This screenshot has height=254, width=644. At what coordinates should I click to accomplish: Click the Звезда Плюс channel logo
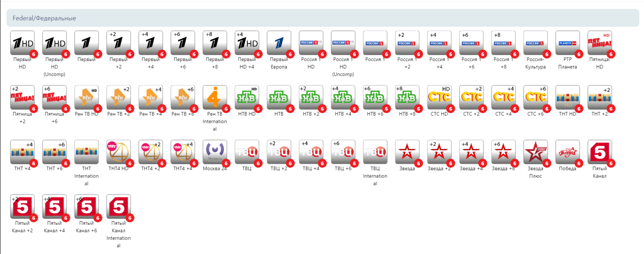point(536,152)
